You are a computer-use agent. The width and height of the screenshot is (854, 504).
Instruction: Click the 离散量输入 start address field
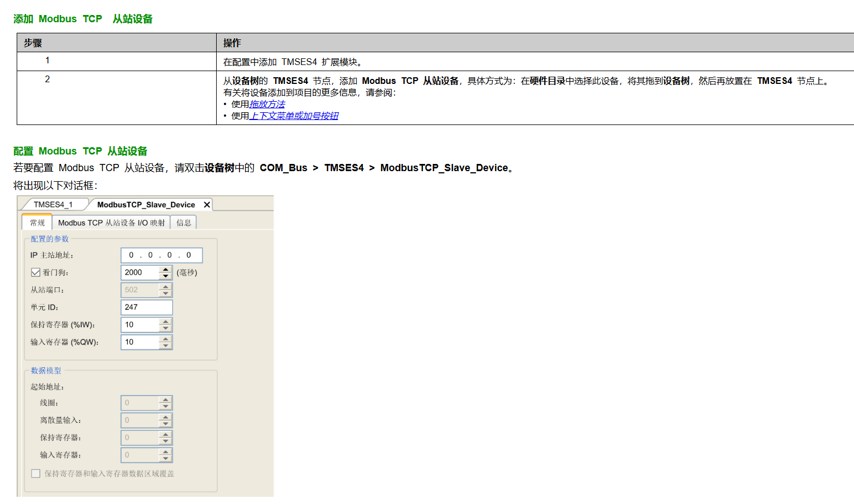[141, 420]
